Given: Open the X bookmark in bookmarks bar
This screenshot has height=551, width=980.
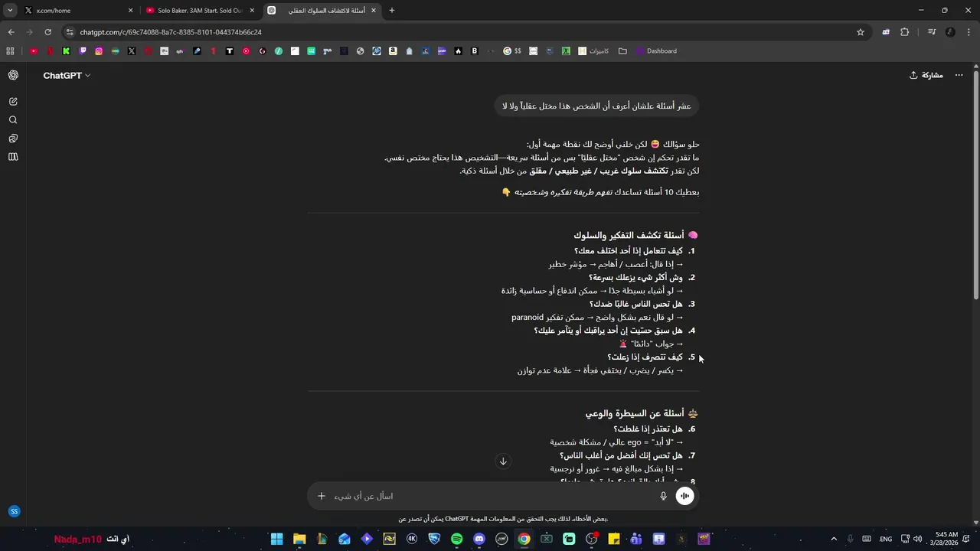Looking at the screenshot, I should click(132, 51).
